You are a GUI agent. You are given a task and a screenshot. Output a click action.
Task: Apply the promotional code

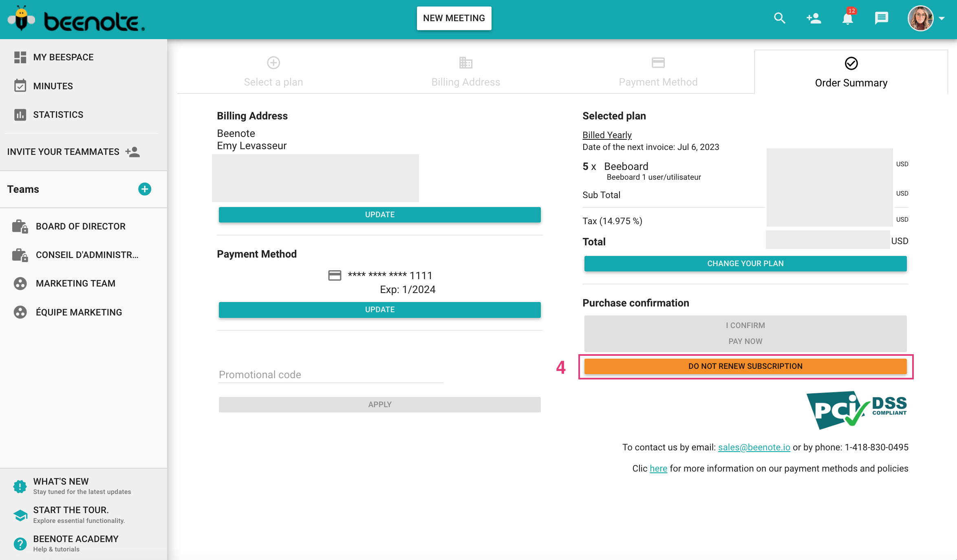380,405
